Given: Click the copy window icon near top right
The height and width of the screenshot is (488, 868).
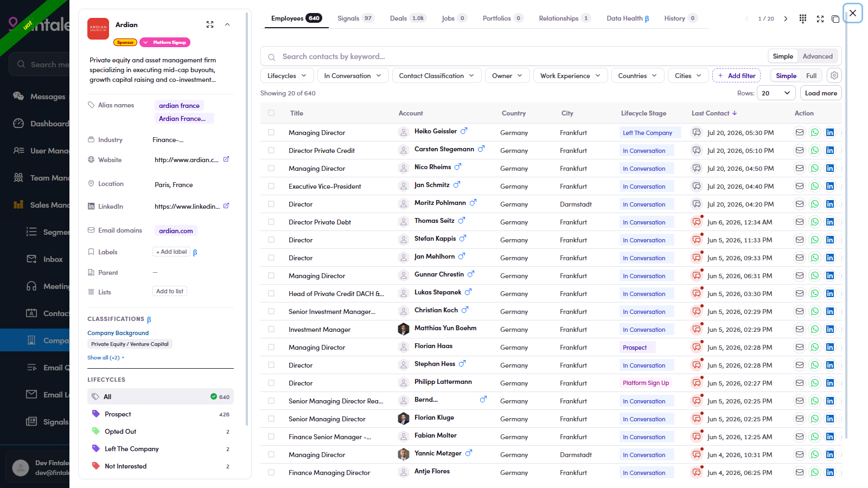Looking at the screenshot, I should click(x=835, y=18).
